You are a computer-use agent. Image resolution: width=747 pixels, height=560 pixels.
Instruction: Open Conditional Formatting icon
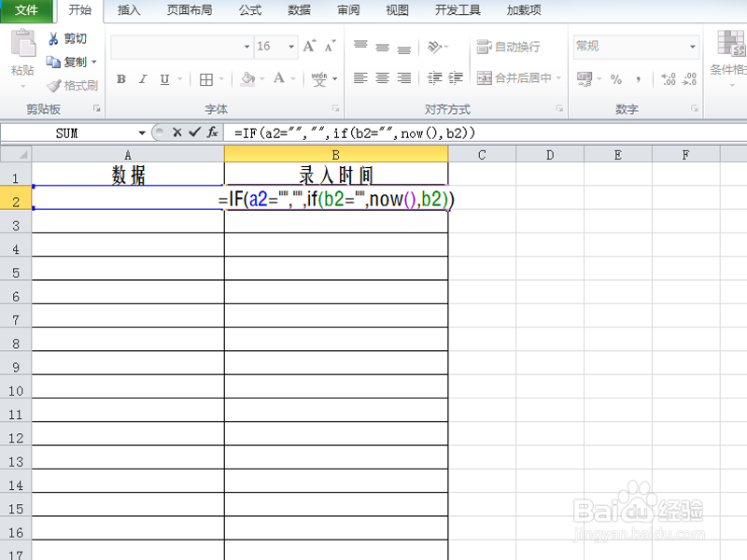[x=731, y=43]
